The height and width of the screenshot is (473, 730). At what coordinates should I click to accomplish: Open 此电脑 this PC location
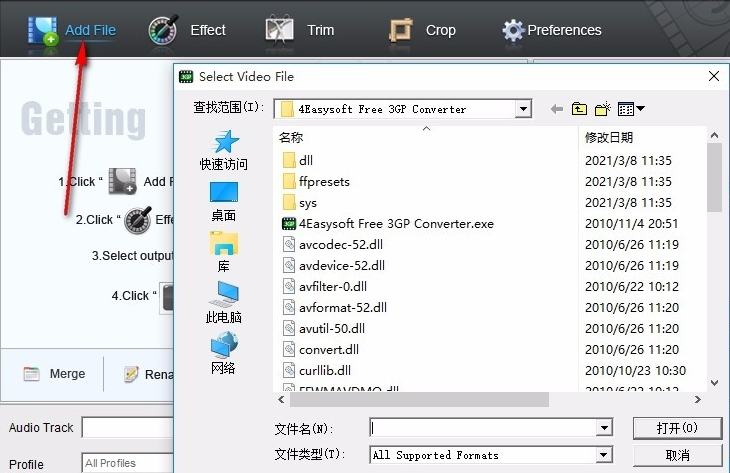click(223, 303)
